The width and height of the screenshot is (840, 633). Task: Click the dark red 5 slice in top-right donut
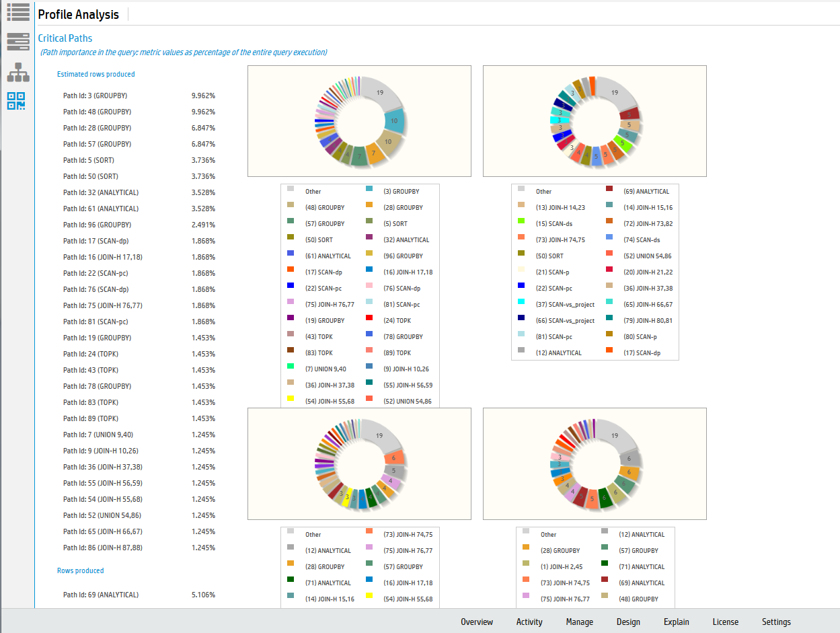(x=628, y=114)
